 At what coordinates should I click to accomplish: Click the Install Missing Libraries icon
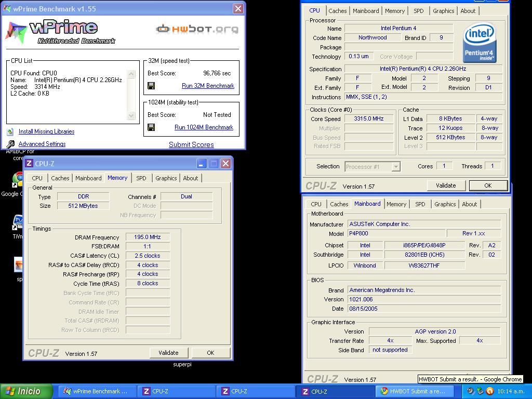[10, 131]
